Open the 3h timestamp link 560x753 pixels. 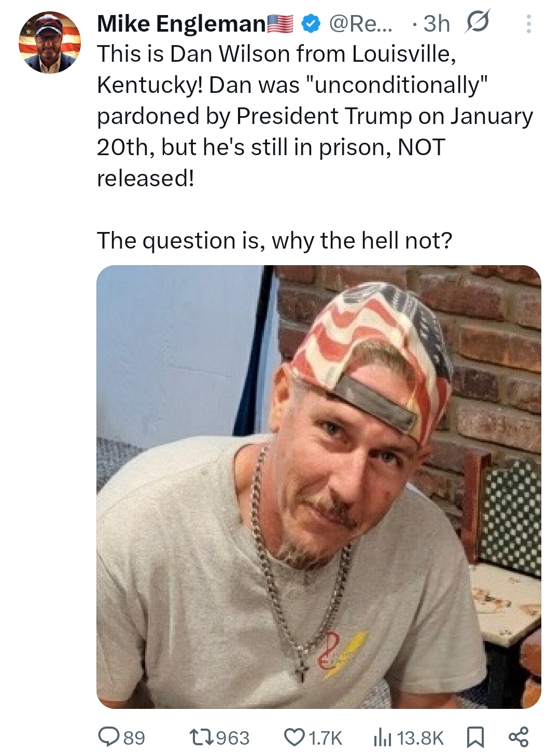[436, 24]
